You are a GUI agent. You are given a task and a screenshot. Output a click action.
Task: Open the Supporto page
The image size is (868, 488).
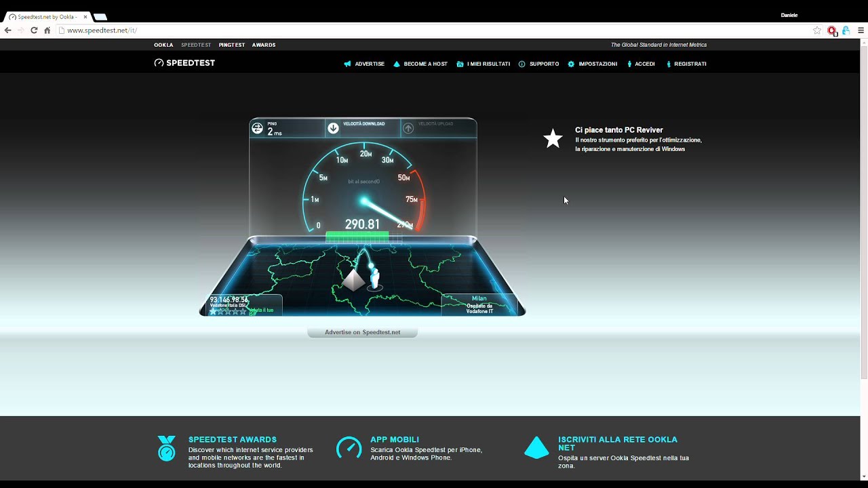pyautogui.click(x=545, y=64)
